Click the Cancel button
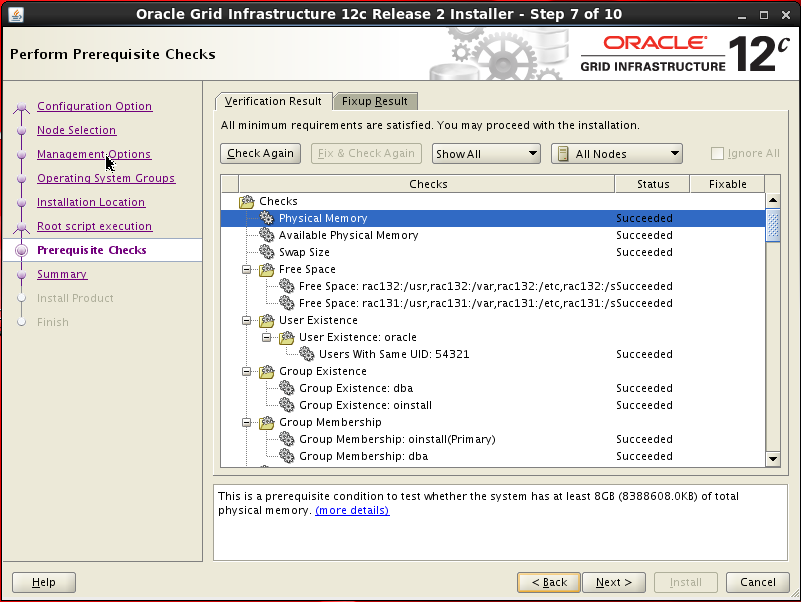 (x=758, y=582)
